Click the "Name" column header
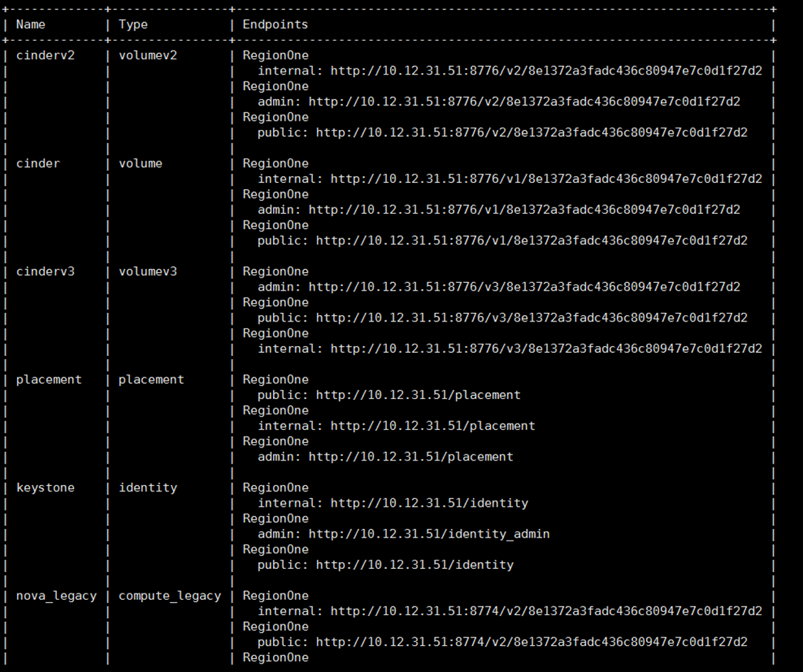 click(x=31, y=25)
